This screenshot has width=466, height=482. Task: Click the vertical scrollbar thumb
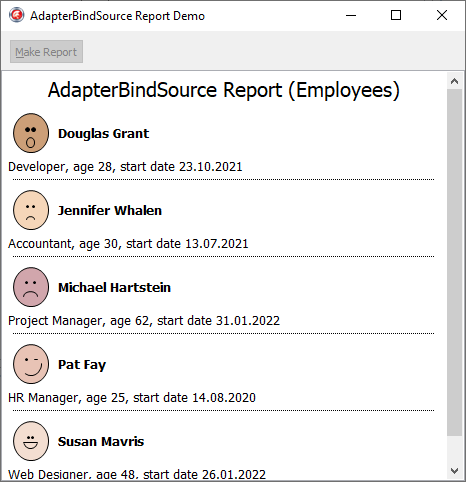[454, 262]
